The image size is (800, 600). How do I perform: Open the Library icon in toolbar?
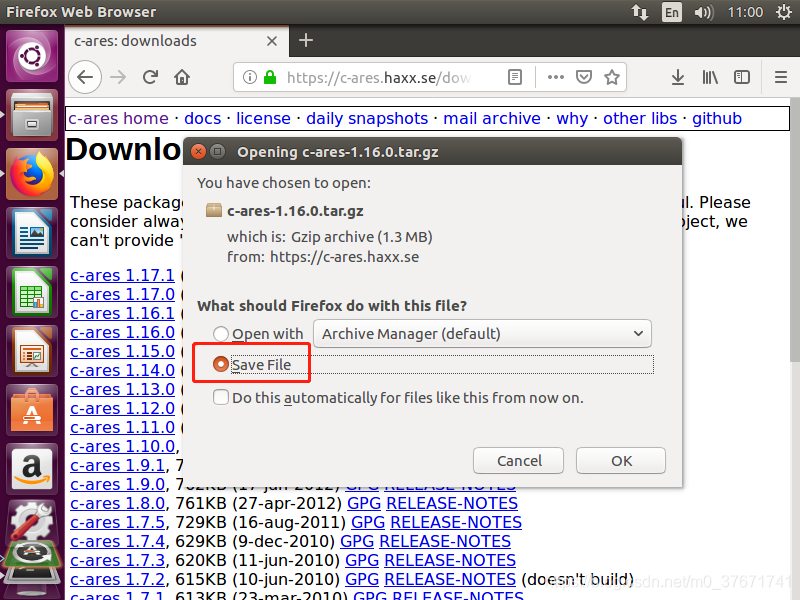[x=710, y=77]
